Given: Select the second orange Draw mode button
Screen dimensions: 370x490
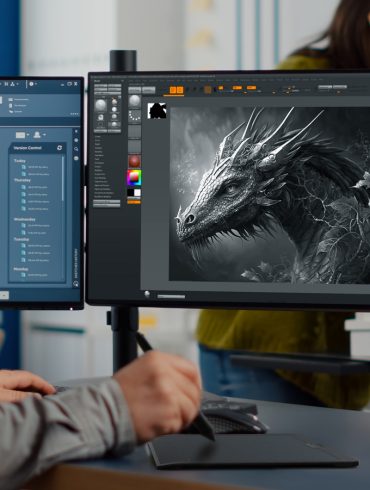Looking at the screenshot, I should (180, 90).
